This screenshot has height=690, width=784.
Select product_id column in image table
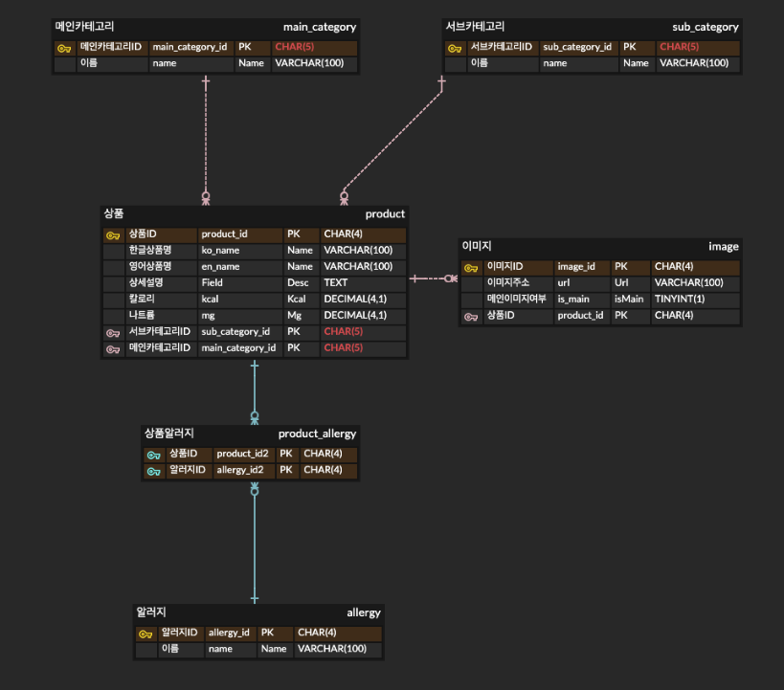click(x=581, y=316)
